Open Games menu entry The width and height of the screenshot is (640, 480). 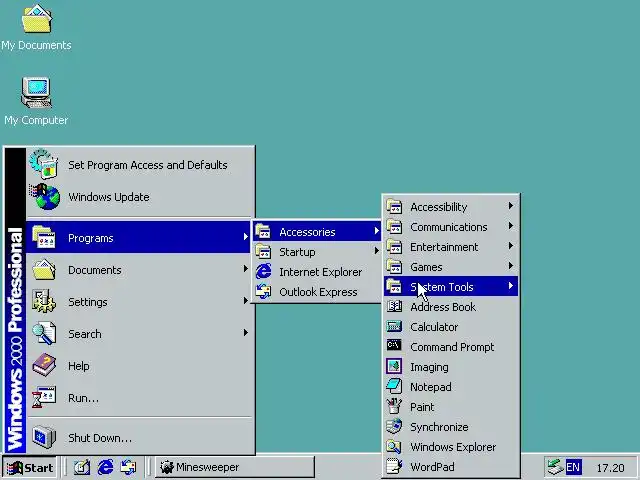point(451,267)
